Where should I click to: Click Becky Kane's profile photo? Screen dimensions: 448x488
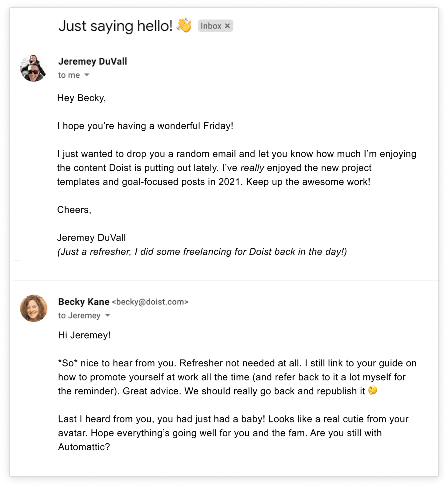point(33,308)
